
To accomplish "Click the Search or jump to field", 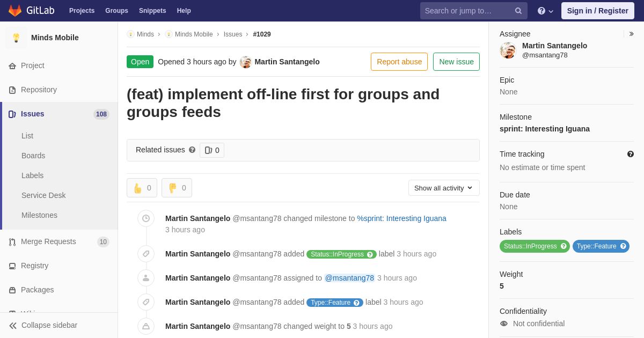I will tap(467, 11).
